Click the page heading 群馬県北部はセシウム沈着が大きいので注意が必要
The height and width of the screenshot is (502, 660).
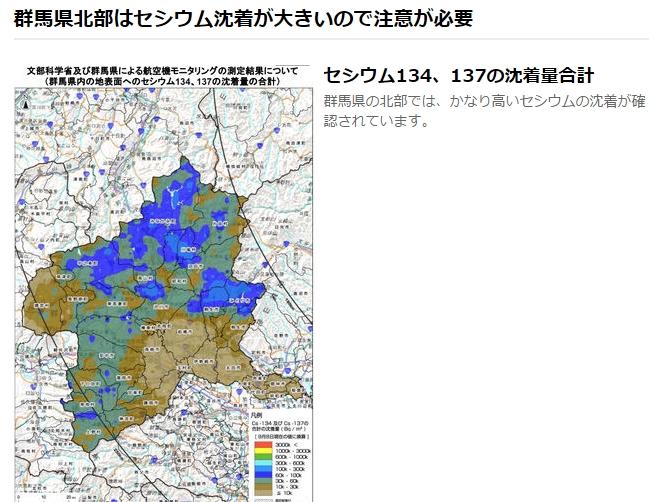coord(243,18)
